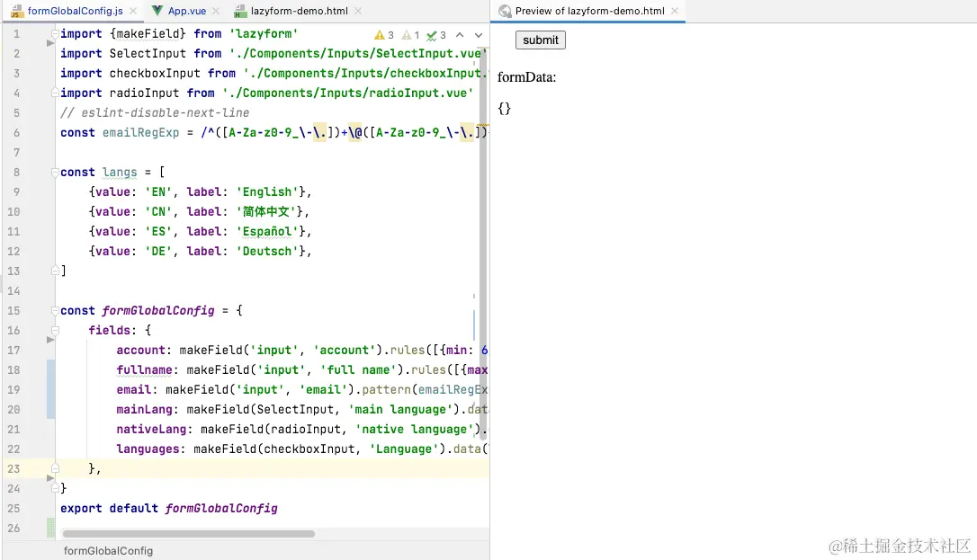
Task: Go to next highlighted error arrow
Action: (479, 35)
